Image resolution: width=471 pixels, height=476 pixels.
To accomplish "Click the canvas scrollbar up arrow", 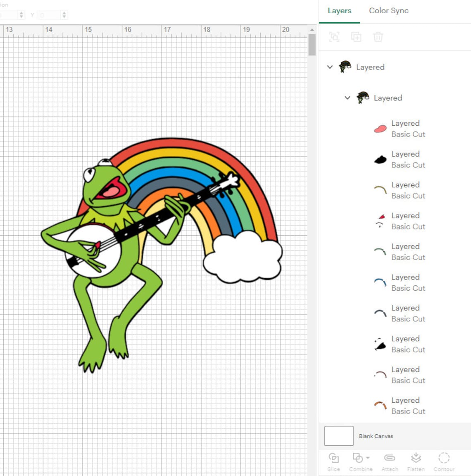I will 312,30.
